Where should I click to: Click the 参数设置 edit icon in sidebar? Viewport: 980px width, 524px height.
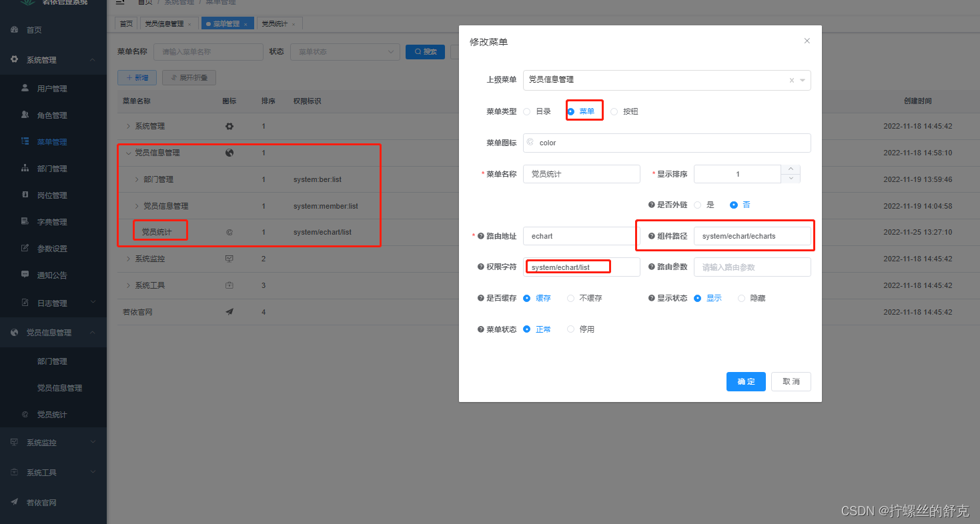click(25, 248)
